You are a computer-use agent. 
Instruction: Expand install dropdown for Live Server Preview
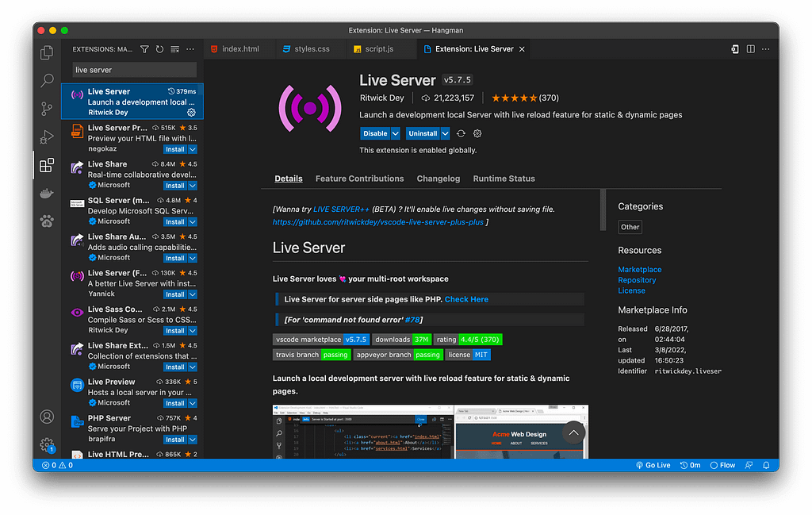click(x=193, y=149)
